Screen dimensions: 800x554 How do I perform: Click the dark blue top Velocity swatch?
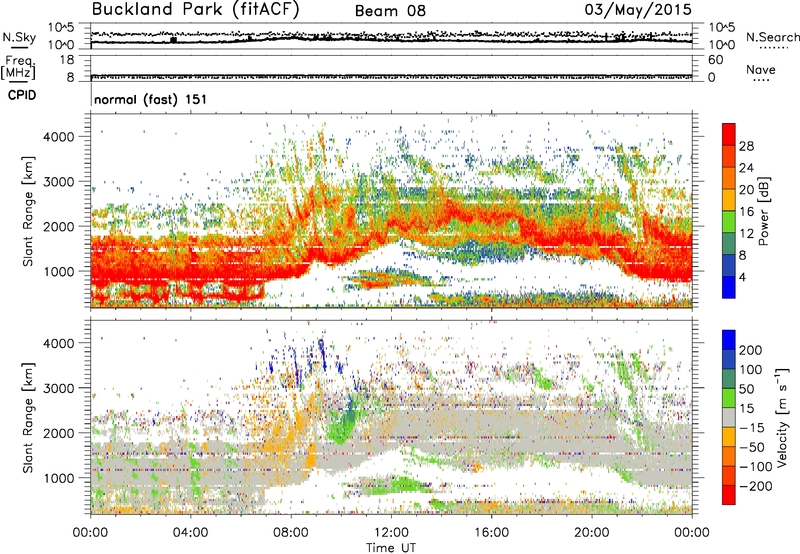(x=729, y=340)
